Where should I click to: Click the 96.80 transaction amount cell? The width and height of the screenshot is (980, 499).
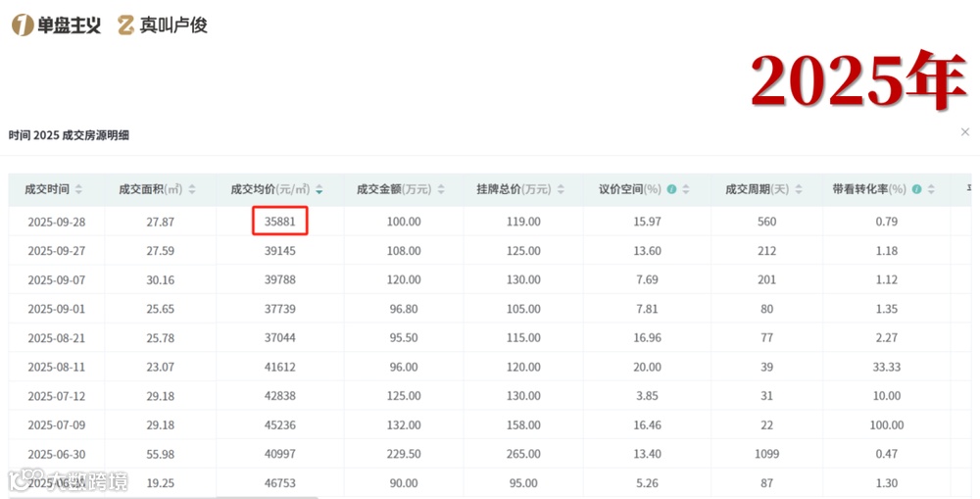(404, 309)
